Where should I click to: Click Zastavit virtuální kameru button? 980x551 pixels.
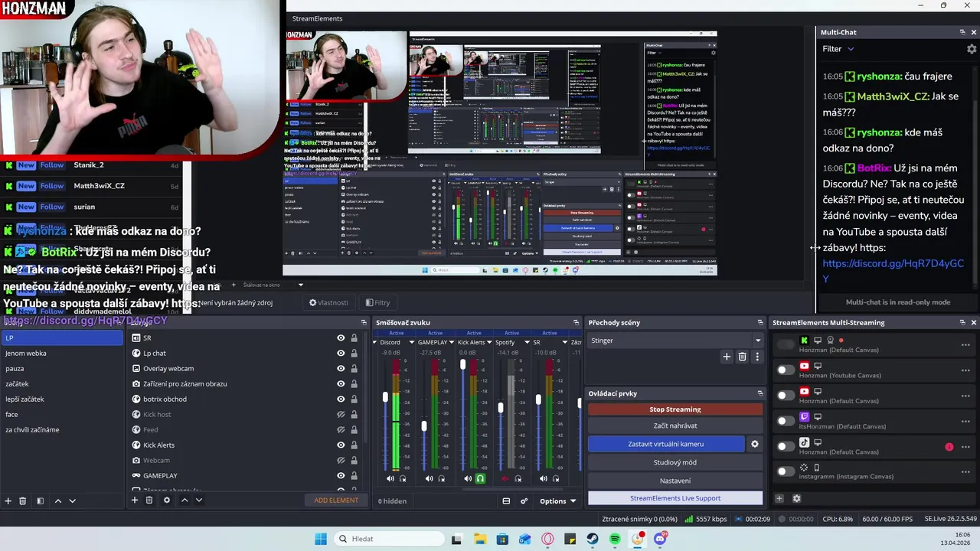coord(666,444)
